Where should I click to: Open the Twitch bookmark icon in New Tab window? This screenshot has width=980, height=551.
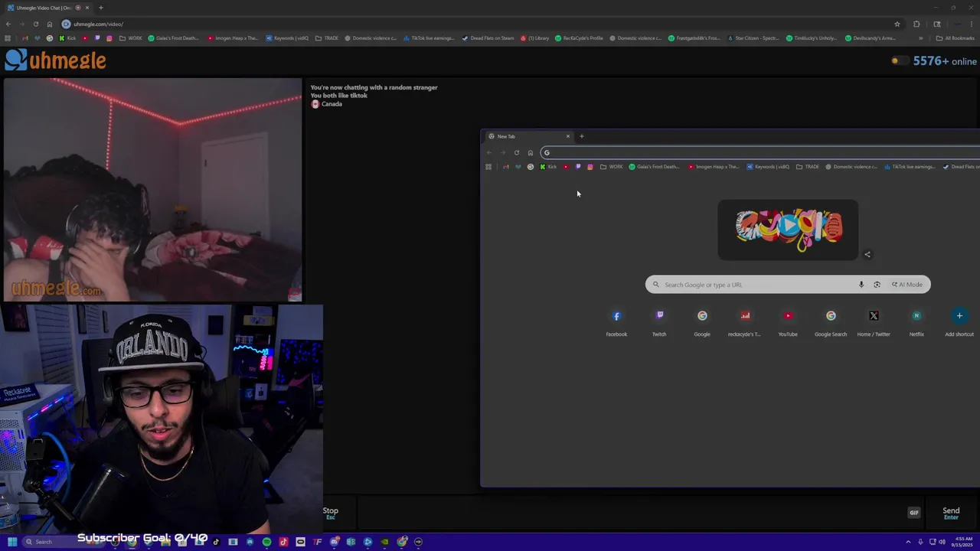pos(578,167)
